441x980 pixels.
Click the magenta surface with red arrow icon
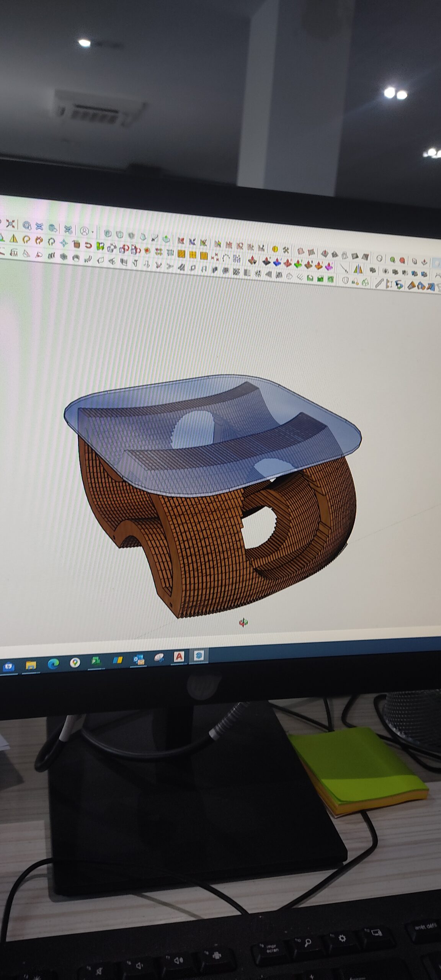pyautogui.click(x=329, y=265)
